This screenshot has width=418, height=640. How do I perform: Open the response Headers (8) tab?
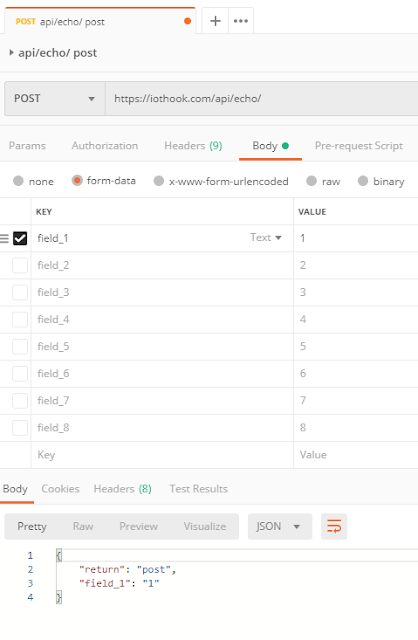(x=122, y=489)
